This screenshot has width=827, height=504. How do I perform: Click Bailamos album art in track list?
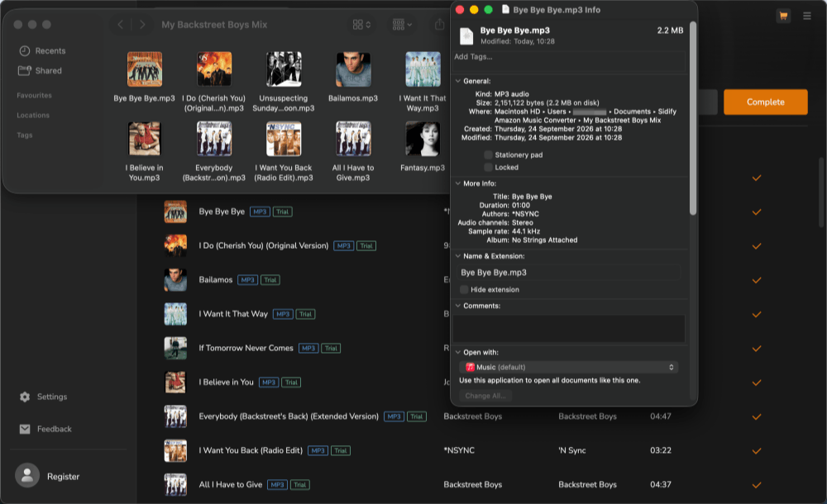point(175,280)
